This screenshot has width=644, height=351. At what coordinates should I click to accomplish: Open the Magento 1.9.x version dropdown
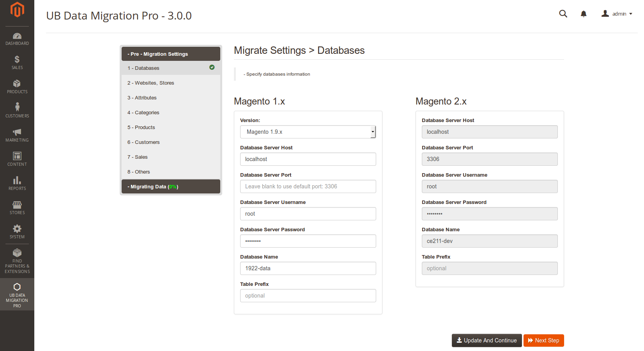click(308, 132)
